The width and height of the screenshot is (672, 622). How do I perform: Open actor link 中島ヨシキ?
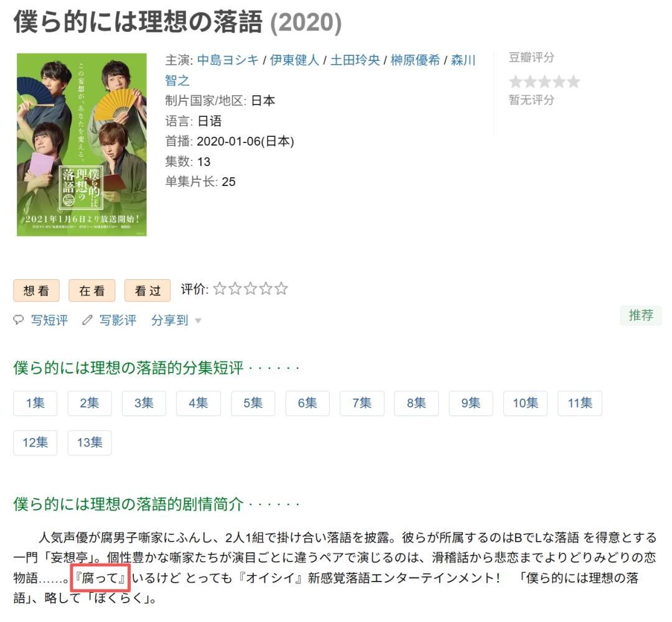228,60
